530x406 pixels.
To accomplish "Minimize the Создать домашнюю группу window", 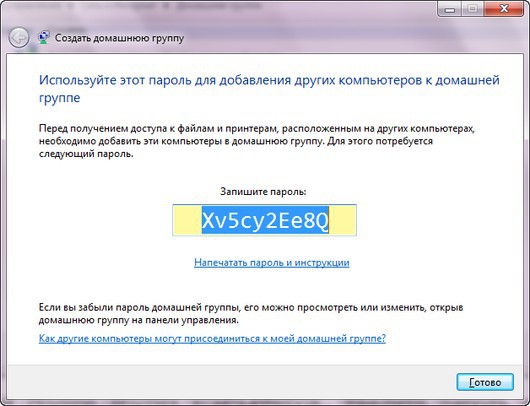I will coord(450,9).
